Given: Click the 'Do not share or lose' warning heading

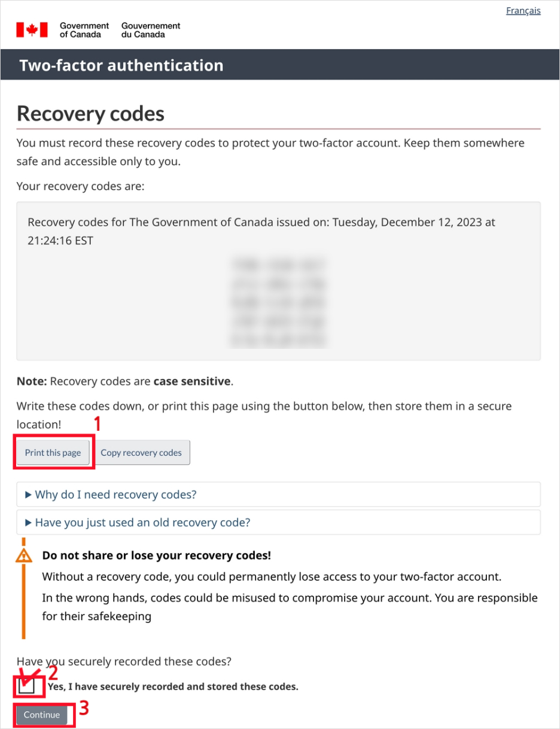Looking at the screenshot, I should pos(156,555).
